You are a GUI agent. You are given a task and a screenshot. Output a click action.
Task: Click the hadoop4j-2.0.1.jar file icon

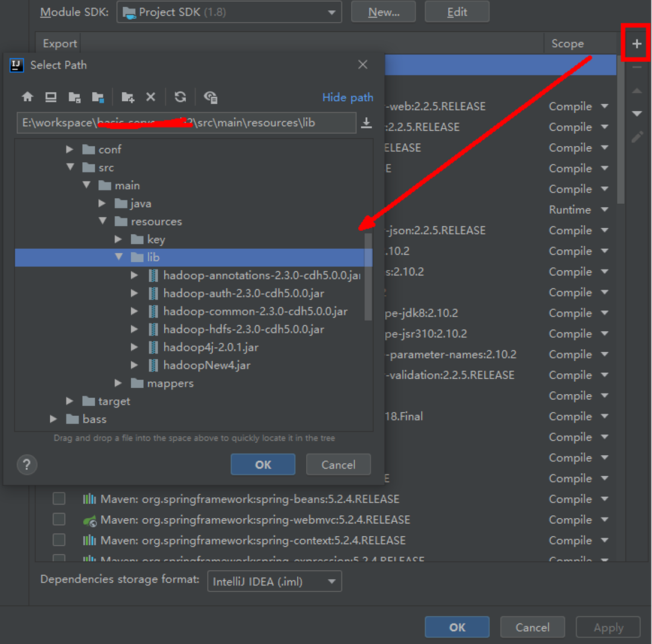[153, 347]
